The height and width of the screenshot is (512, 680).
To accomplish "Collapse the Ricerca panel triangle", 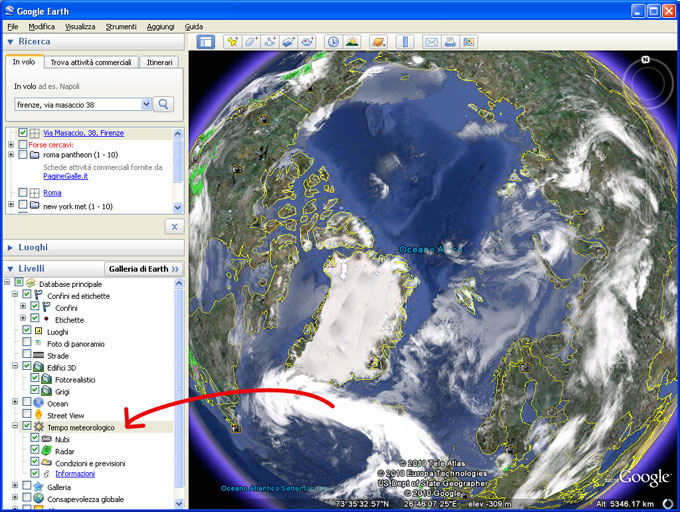I will [10, 42].
